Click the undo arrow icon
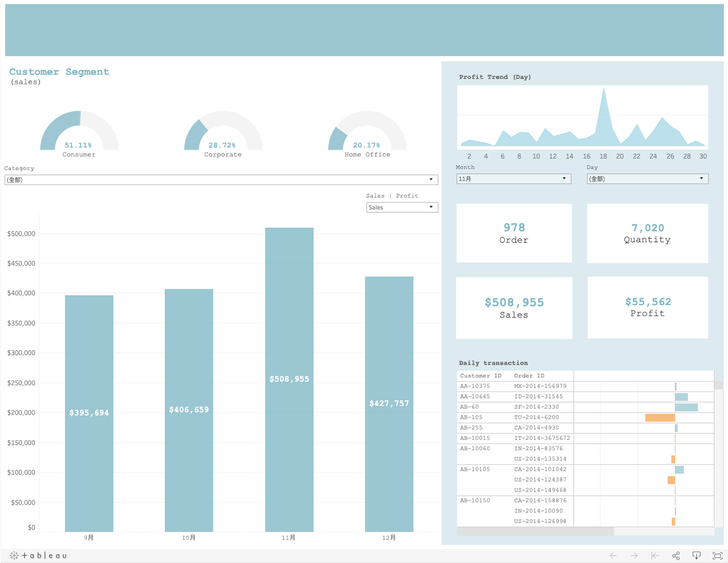Screen dimensions: 728x563 coord(613,555)
